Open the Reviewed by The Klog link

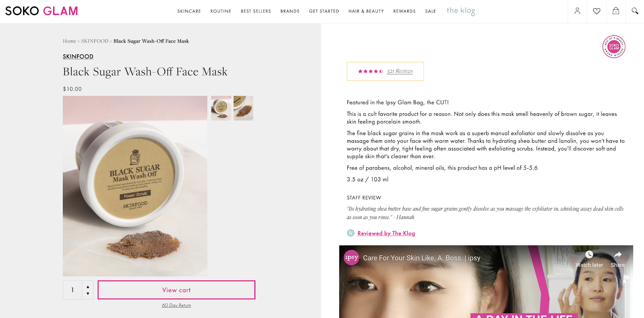[386, 233]
